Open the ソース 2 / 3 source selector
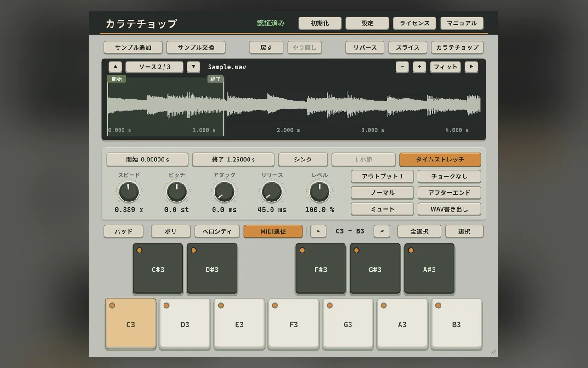 (154, 67)
